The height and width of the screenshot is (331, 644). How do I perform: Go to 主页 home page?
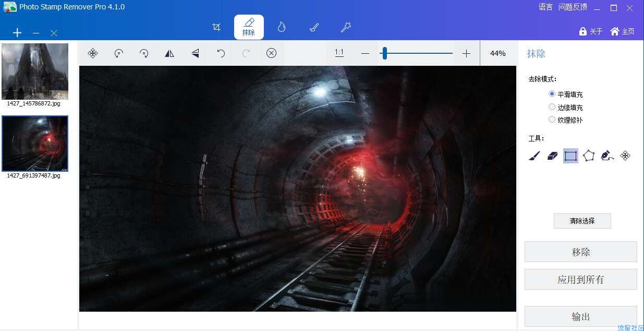tap(622, 31)
